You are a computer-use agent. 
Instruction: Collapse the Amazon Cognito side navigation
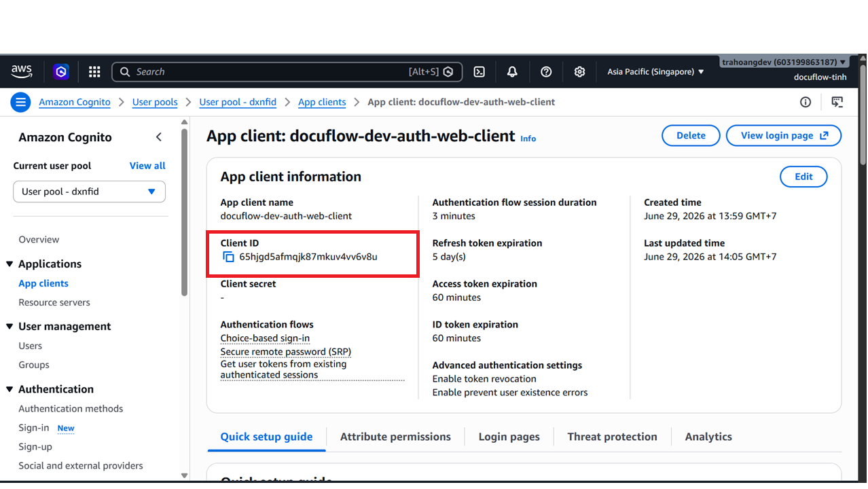click(158, 137)
